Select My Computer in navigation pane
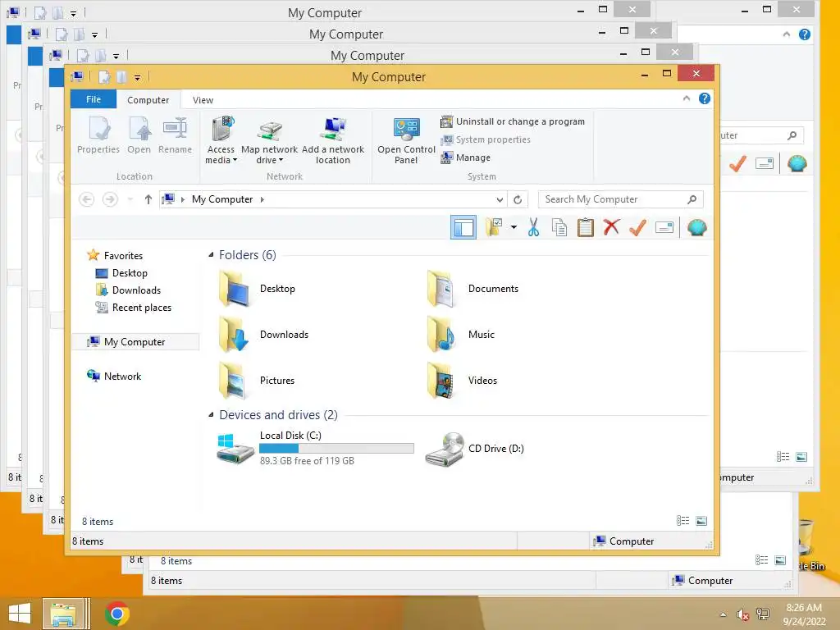This screenshot has width=840, height=630. [135, 342]
